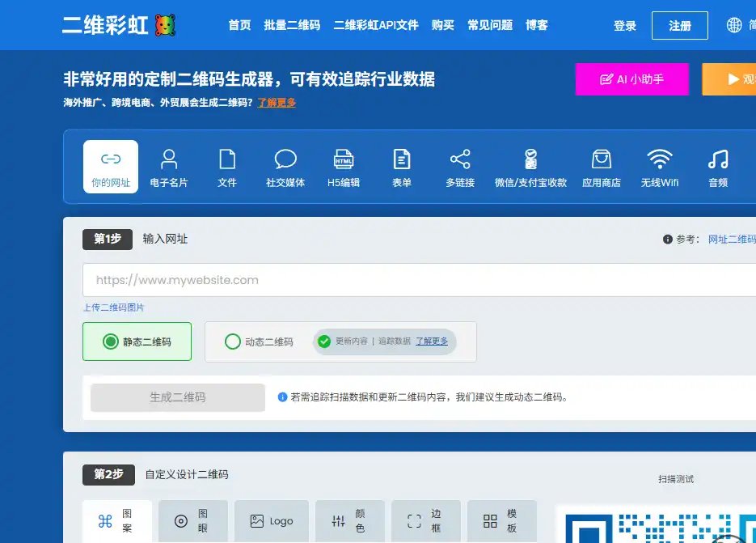This screenshot has height=543, width=756.
Task: Open 购买 in the top menu
Action: 442,25
